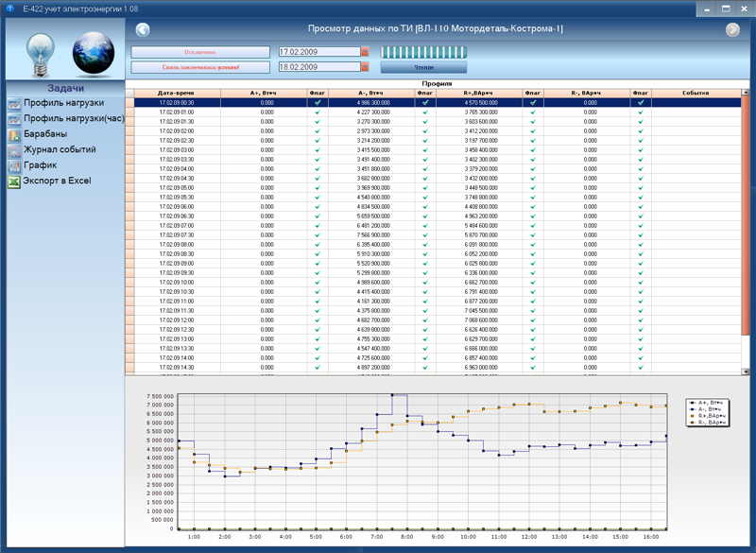The image size is (756, 553).
Task: Click the table vertical scrollbar thumb
Action: pyautogui.click(x=746, y=215)
